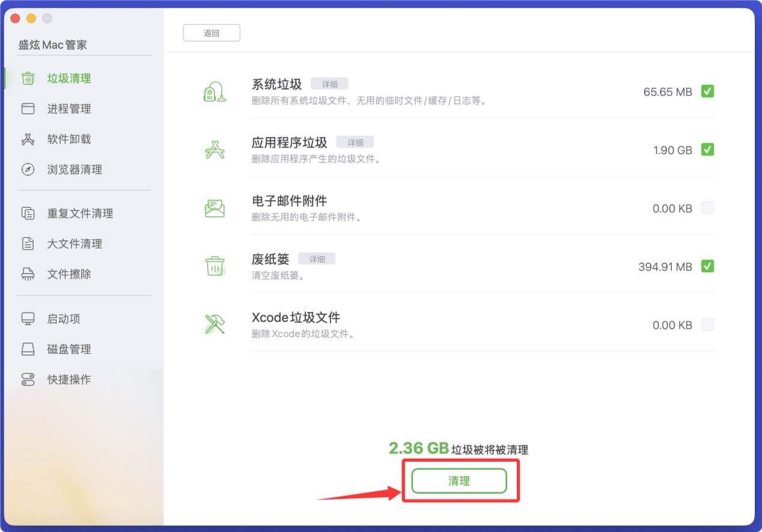Enable the 电子邮件附件 checkbox
Image resolution: width=762 pixels, height=532 pixels.
[x=708, y=209]
